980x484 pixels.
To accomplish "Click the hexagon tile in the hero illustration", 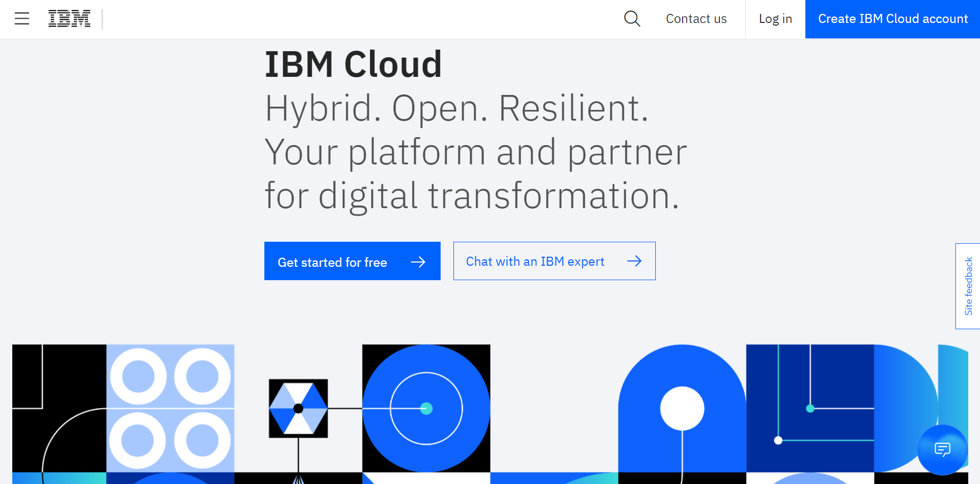I will (298, 407).
